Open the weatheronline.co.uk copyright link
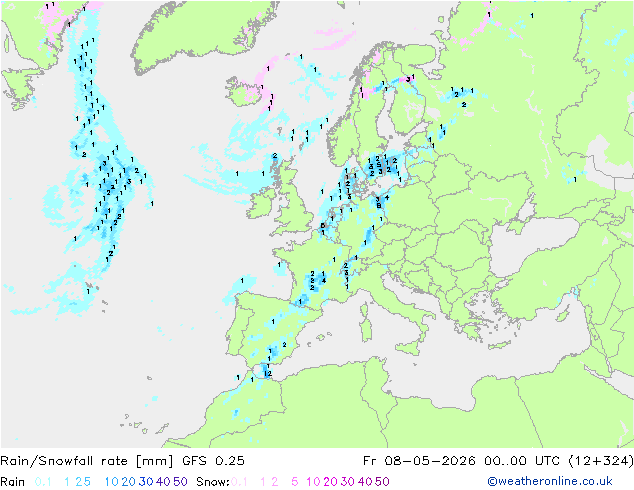 click(x=550, y=481)
